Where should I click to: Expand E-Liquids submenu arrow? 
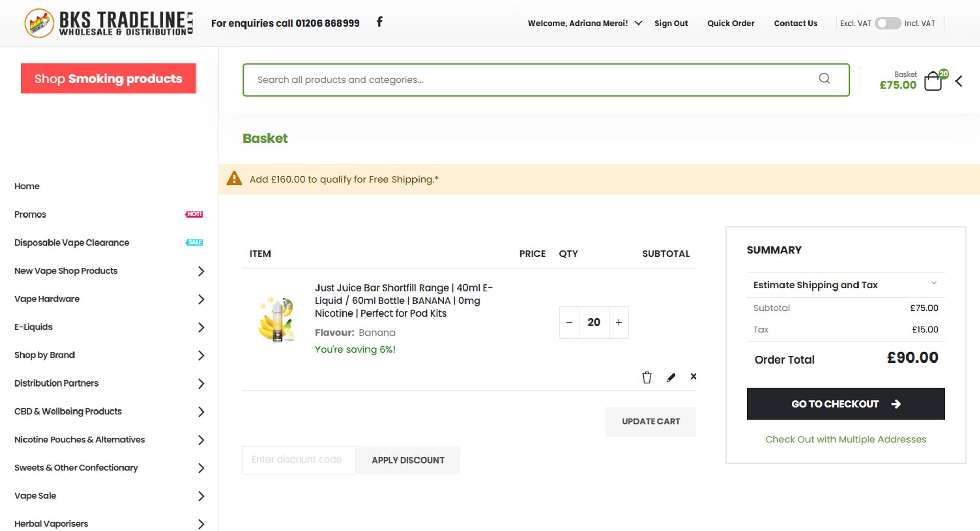201,327
